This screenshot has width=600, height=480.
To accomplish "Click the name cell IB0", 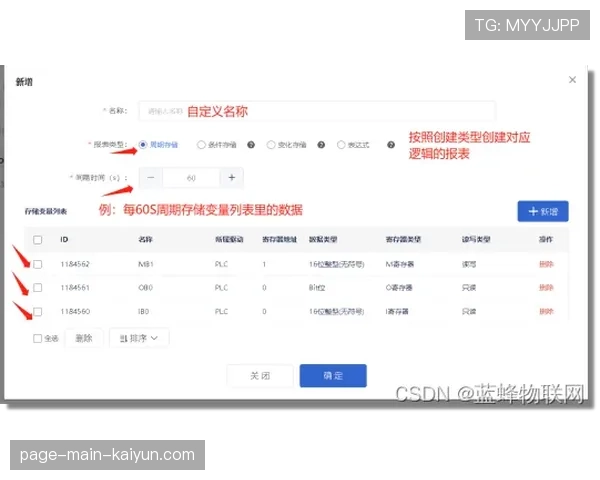I will 143,312.
